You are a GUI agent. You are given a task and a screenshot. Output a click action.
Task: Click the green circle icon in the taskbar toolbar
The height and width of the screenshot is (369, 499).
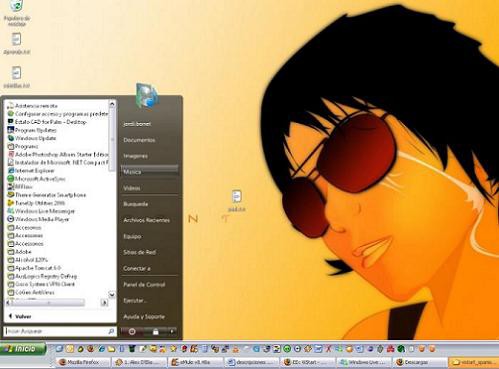tap(287, 349)
